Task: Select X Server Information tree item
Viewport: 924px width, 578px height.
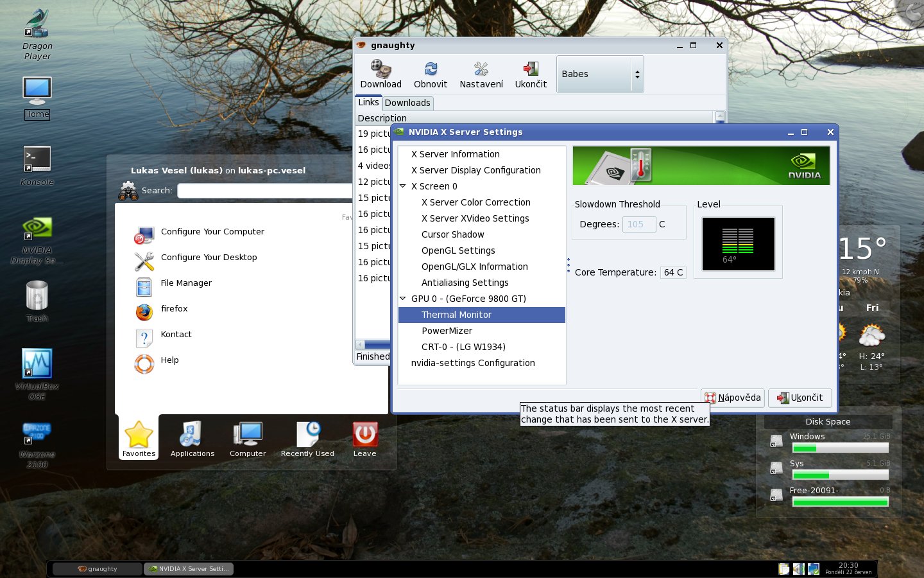Action: pyautogui.click(x=456, y=154)
